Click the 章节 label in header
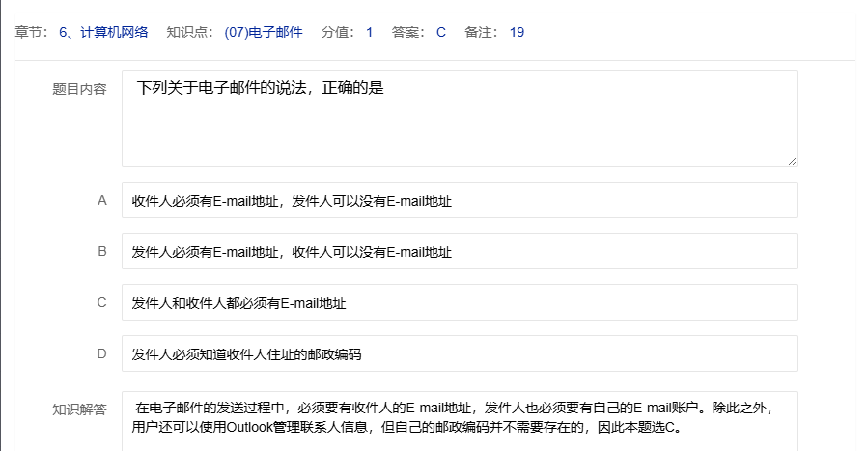 (x=33, y=32)
